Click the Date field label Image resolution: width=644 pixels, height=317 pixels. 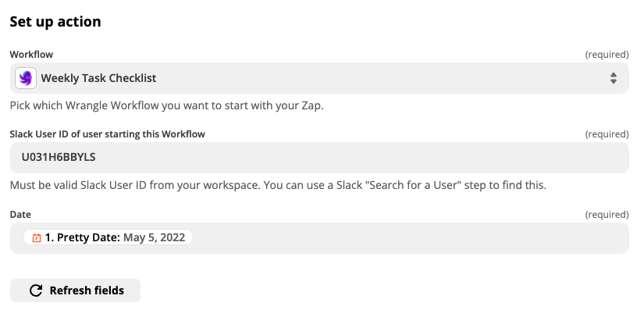20,215
